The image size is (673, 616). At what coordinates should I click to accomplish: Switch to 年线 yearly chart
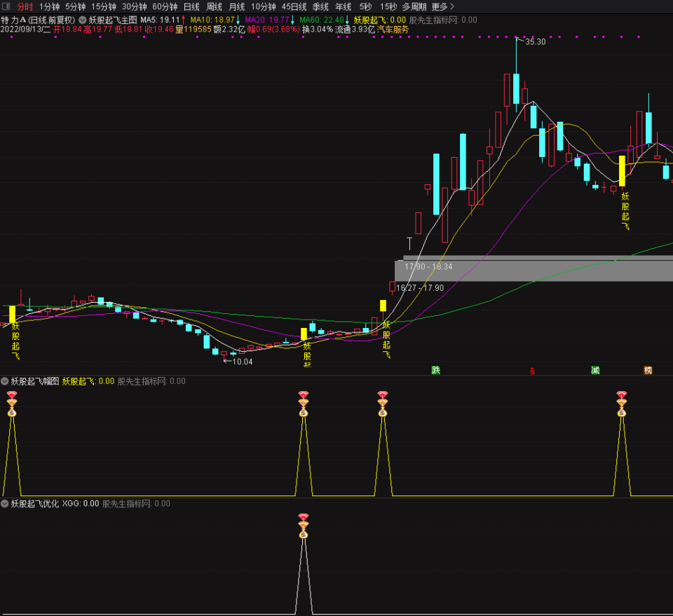pos(344,7)
